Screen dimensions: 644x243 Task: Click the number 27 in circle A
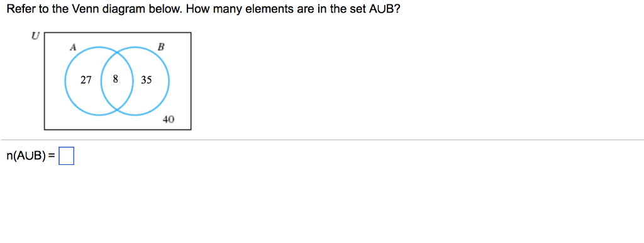(86, 80)
